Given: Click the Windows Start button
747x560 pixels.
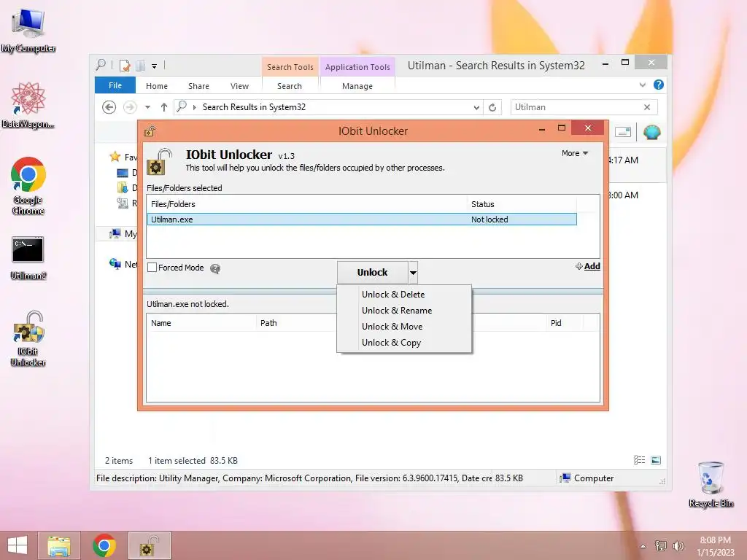Looking at the screenshot, I should (18, 545).
